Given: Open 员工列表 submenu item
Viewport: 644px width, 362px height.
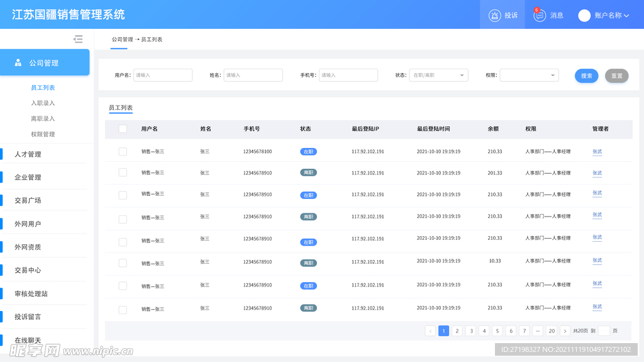Looking at the screenshot, I should [x=43, y=88].
